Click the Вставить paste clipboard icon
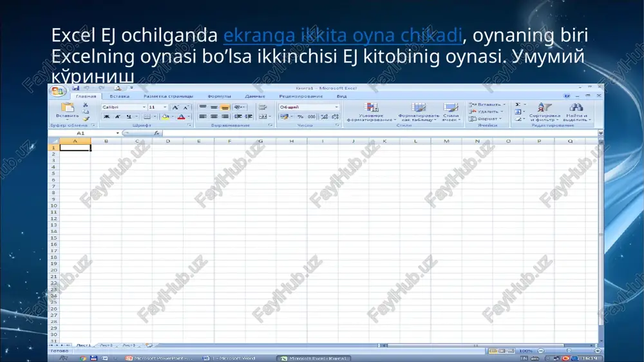This screenshot has width=644, height=362. (68, 108)
